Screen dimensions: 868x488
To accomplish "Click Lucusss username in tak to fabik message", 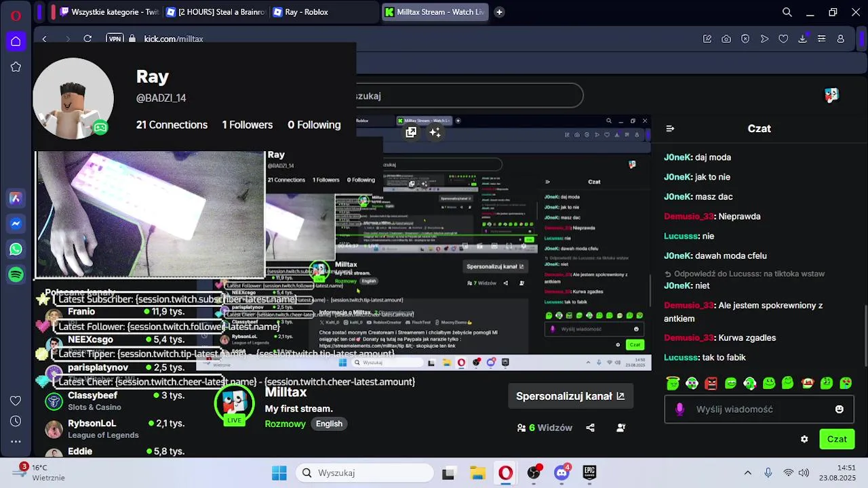I will (681, 357).
